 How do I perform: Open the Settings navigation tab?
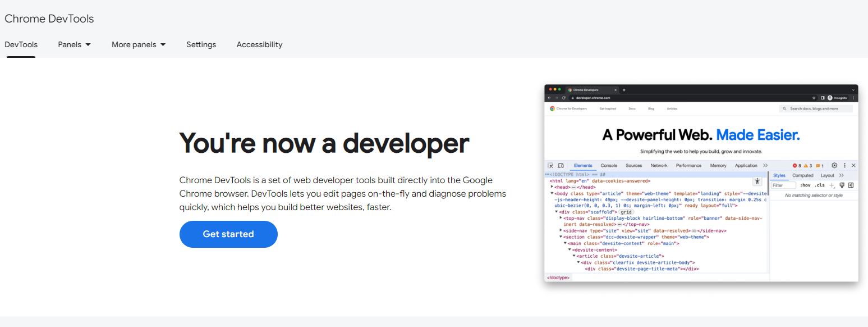tap(201, 44)
